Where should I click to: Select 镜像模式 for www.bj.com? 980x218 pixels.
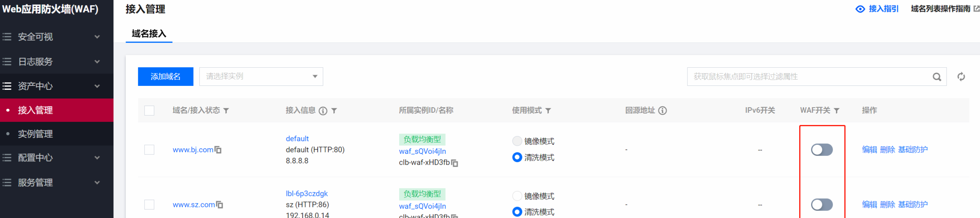(517, 141)
